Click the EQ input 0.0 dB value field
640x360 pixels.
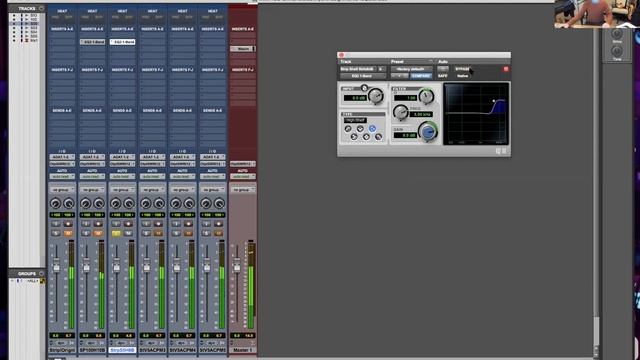click(356, 98)
